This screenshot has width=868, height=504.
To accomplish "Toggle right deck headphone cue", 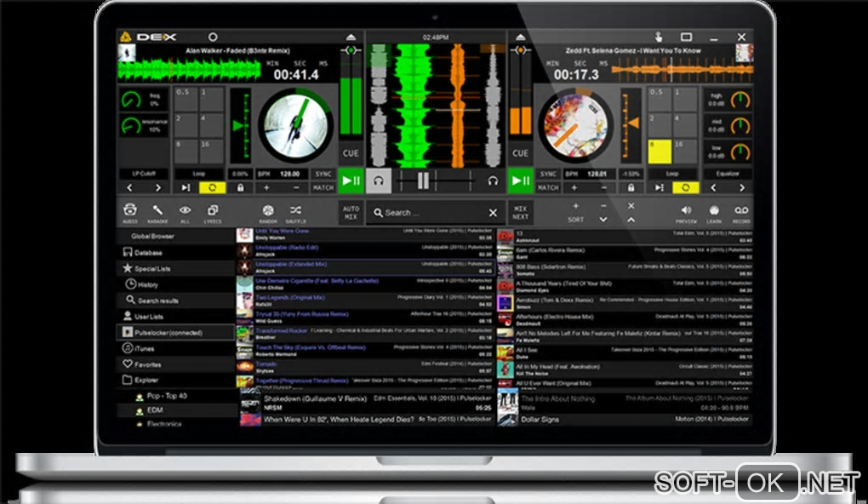I will click(493, 181).
